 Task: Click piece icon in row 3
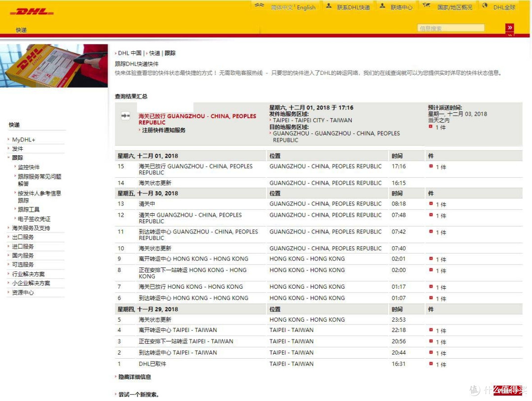pyautogui.click(x=431, y=341)
